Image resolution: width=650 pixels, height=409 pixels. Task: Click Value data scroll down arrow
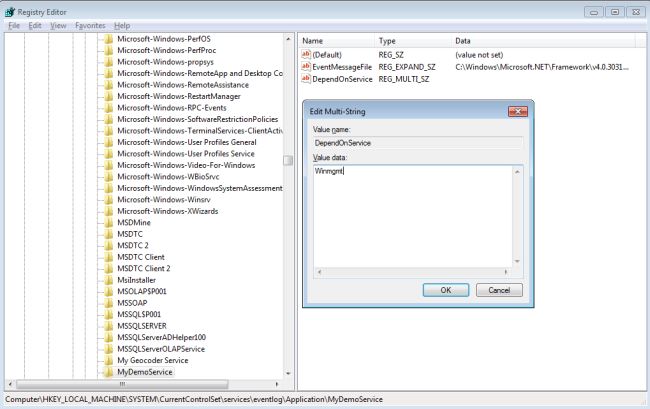click(x=517, y=261)
